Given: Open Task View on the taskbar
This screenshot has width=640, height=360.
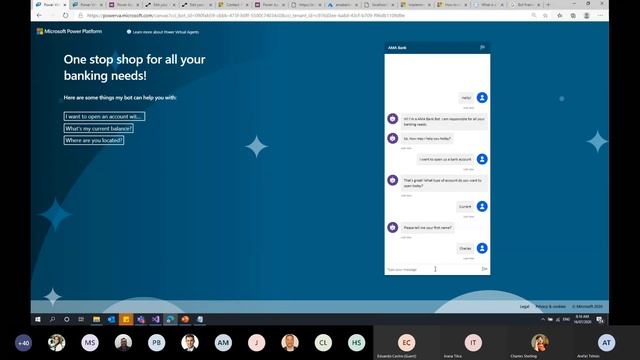Looking at the screenshot, I should click(x=81, y=319).
